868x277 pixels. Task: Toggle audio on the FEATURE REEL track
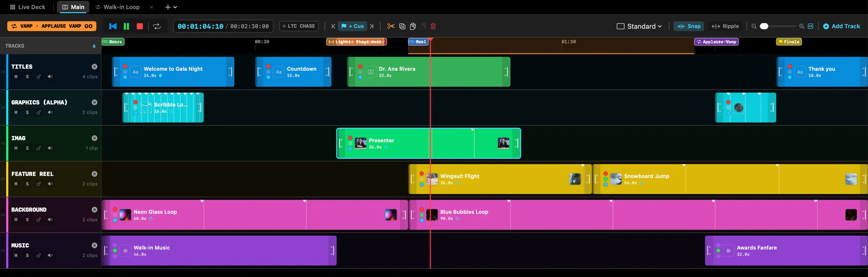coord(50,184)
